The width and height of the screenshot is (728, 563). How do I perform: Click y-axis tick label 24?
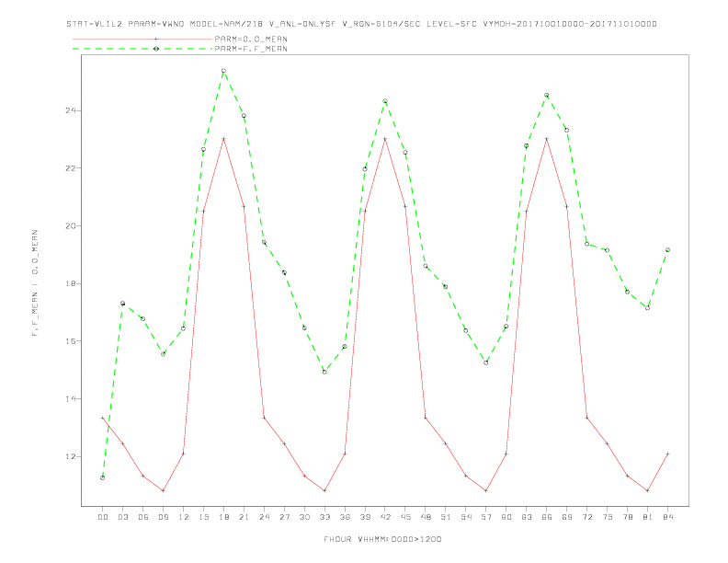coord(71,110)
